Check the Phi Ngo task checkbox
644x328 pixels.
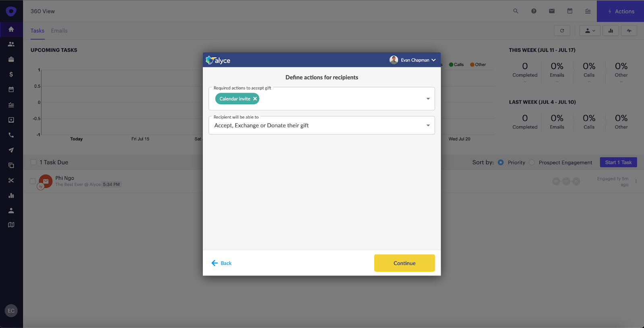pos(33,182)
